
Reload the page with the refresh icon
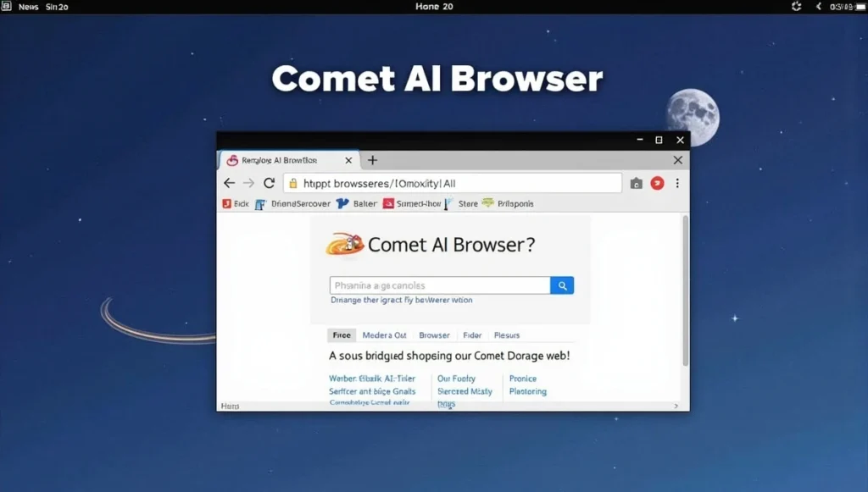click(x=270, y=183)
